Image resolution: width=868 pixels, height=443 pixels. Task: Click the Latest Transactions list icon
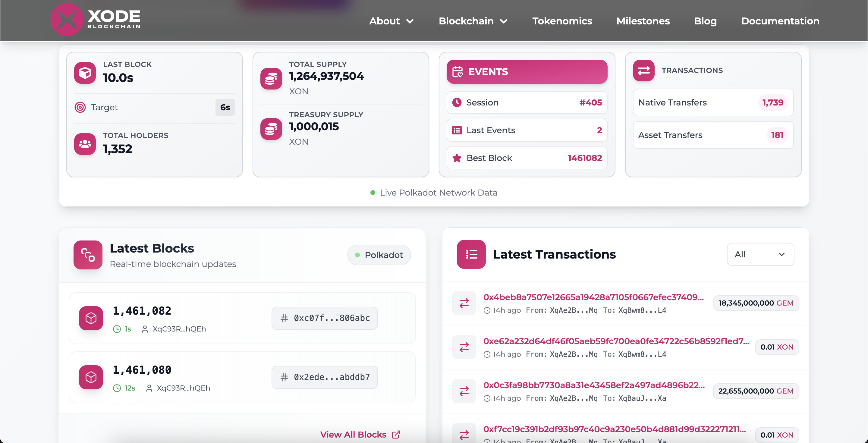pos(471,254)
